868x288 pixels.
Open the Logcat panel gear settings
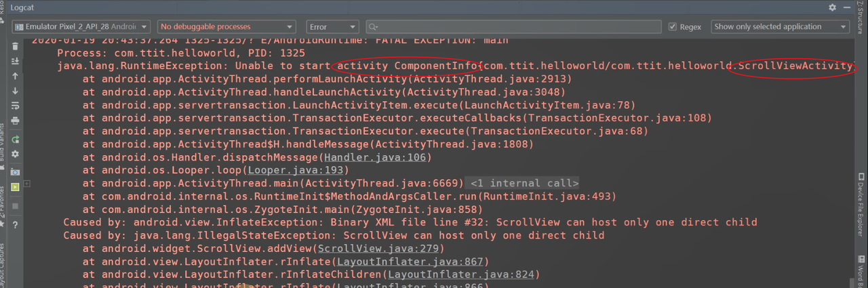[832, 7]
